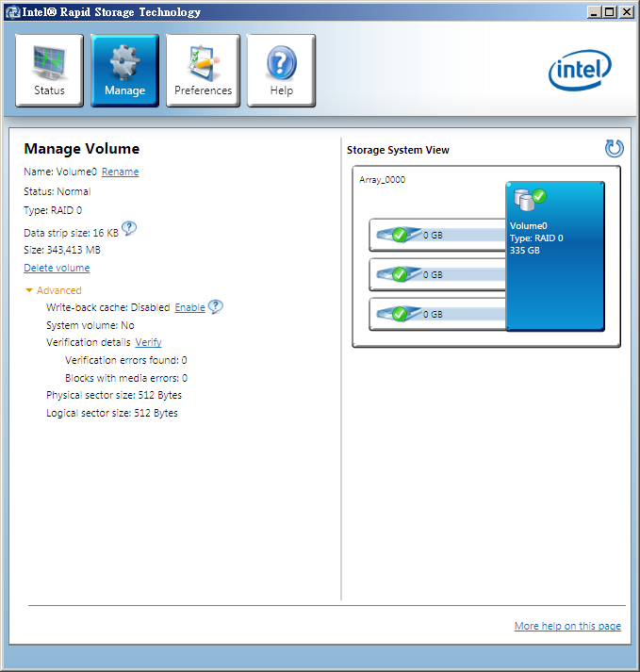Open help for data strip size
This screenshot has width=640, height=672.
(x=129, y=229)
